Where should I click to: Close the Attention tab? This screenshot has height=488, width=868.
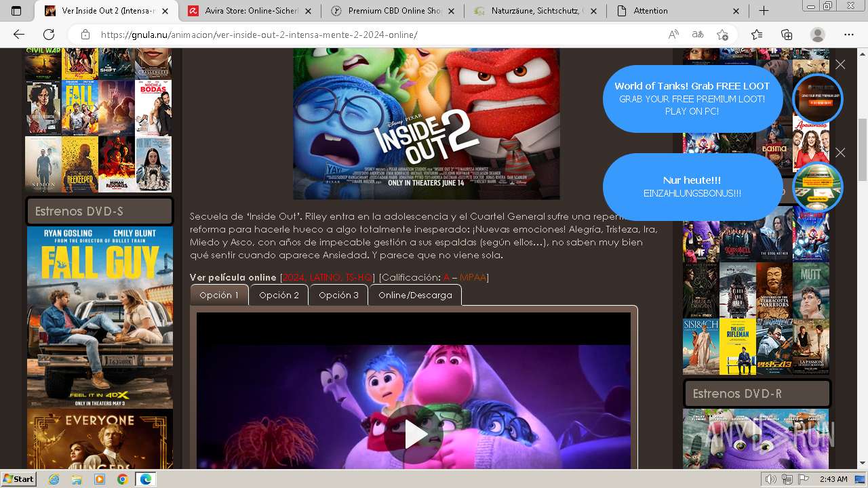click(x=736, y=11)
